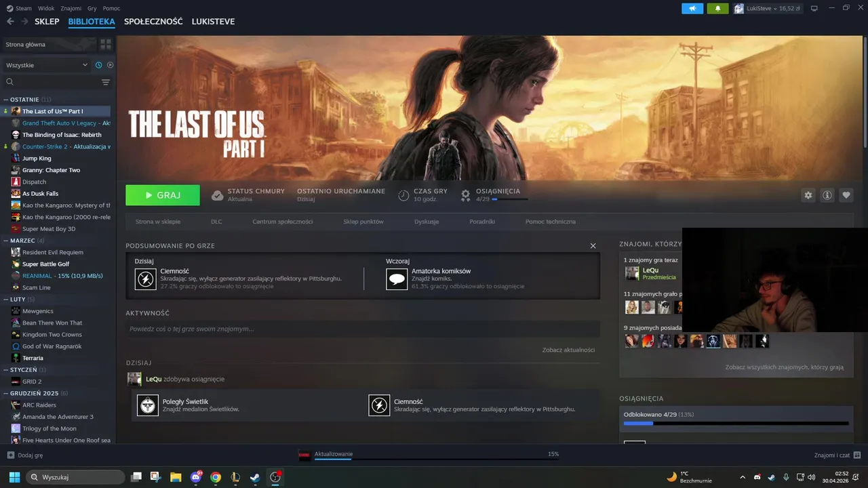This screenshot has height=488, width=868.
Task: Open the green notifications bell
Action: pos(717,8)
